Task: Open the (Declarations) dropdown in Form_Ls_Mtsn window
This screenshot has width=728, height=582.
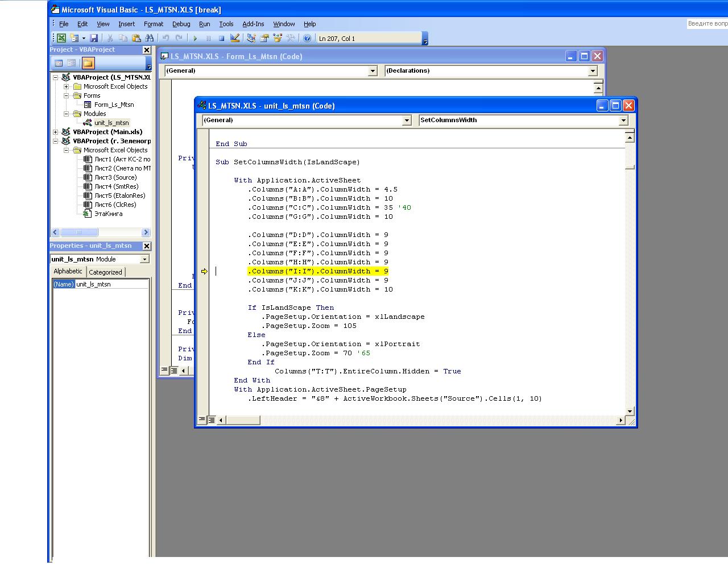Action: pyautogui.click(x=593, y=71)
